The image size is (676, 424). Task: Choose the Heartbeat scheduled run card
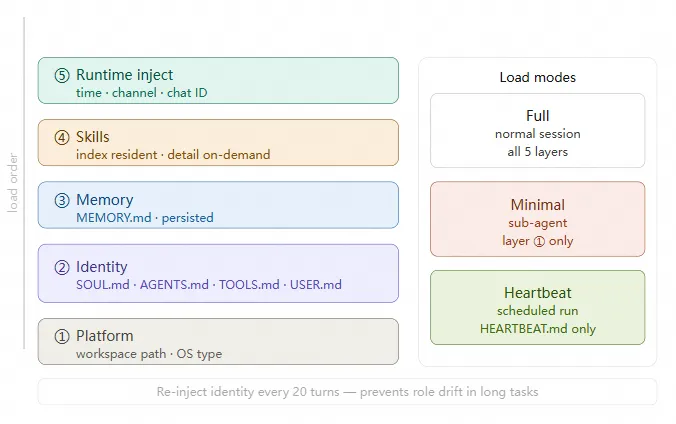coord(538,308)
